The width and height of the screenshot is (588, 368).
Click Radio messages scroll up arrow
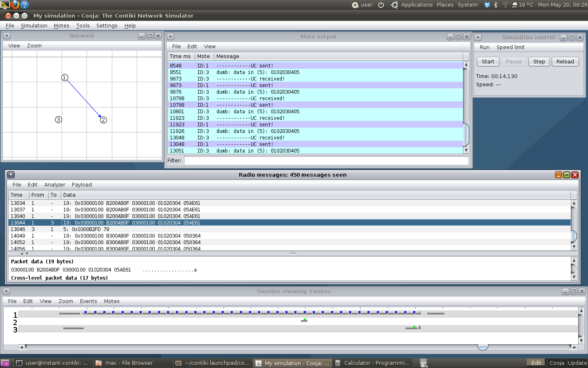[x=574, y=203]
